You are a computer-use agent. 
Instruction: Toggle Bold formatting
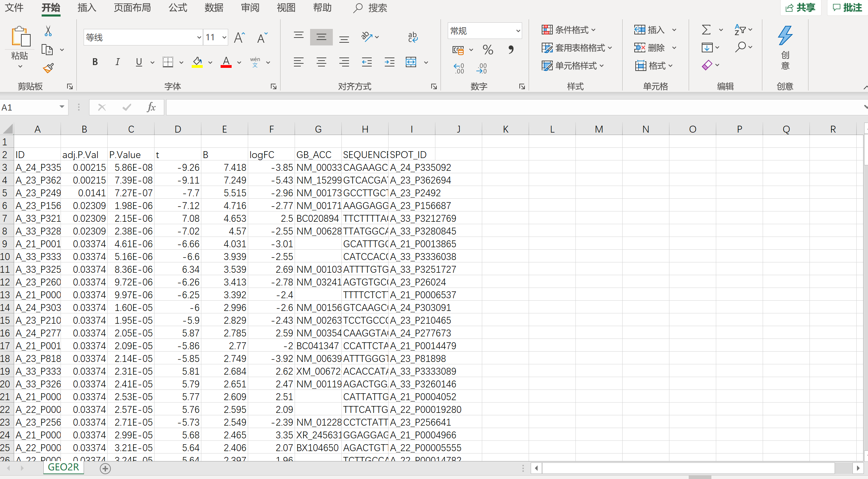pos(95,62)
